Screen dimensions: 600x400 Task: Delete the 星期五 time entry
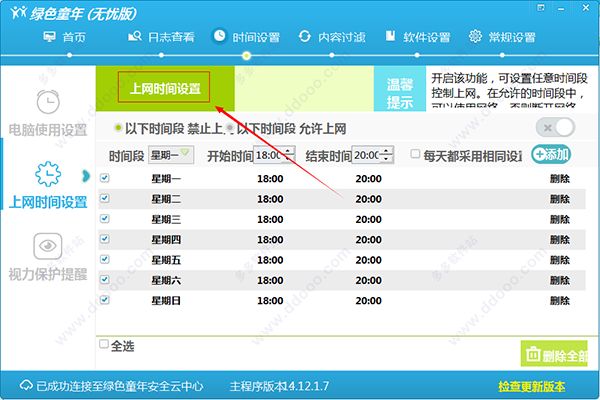pos(560,260)
